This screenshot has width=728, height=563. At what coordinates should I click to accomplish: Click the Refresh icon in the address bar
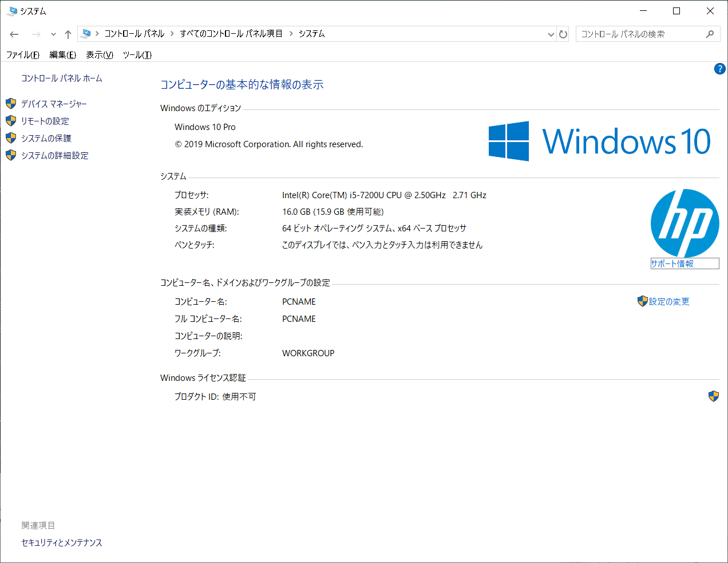pyautogui.click(x=563, y=34)
